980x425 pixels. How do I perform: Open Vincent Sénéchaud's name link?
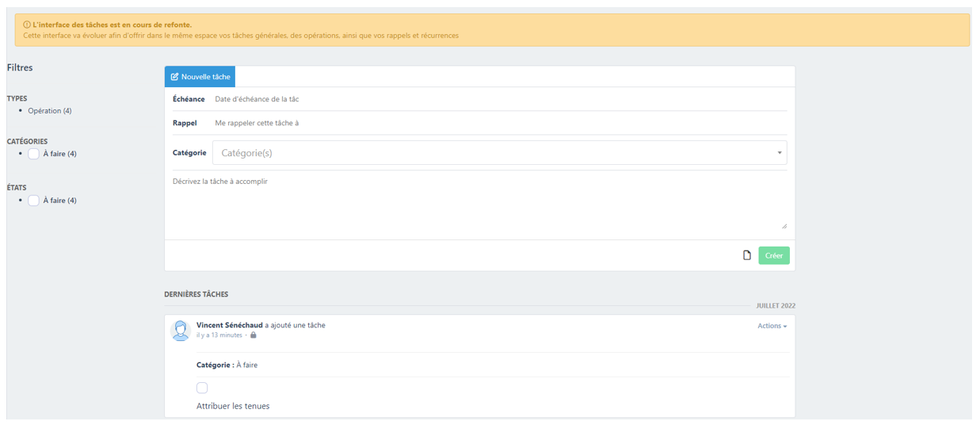point(229,325)
